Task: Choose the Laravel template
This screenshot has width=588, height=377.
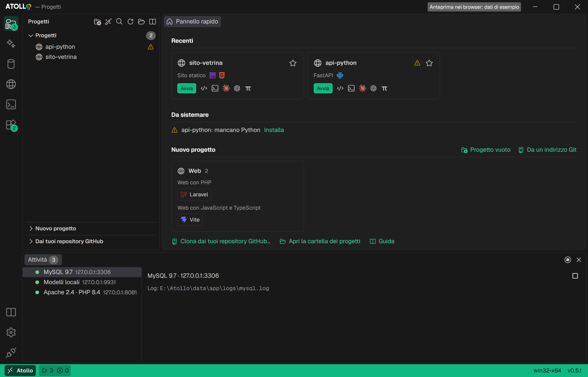Action: coord(194,195)
